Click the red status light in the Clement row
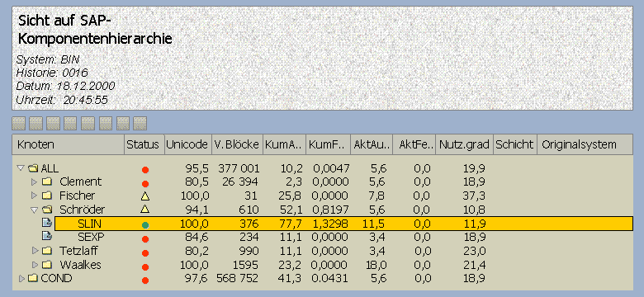Image resolution: width=644 pixels, height=297 pixels. [x=145, y=183]
